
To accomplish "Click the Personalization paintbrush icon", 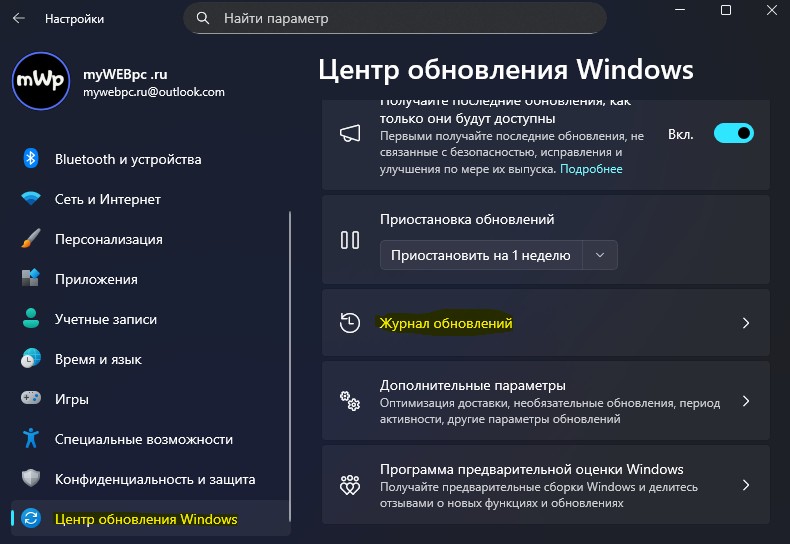I will pos(31,238).
